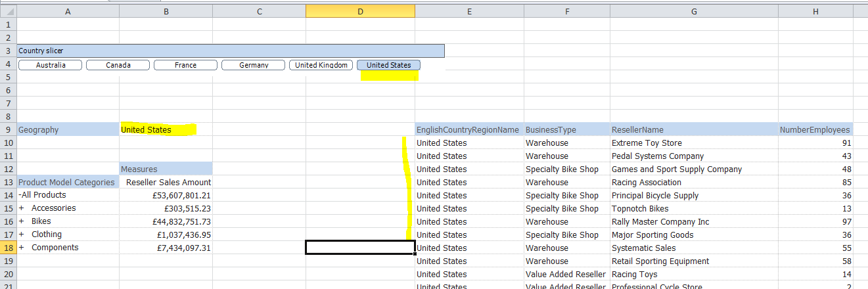This screenshot has height=289, width=868.
Task: Click the select-all corner of the sheet
Action: [x=8, y=11]
